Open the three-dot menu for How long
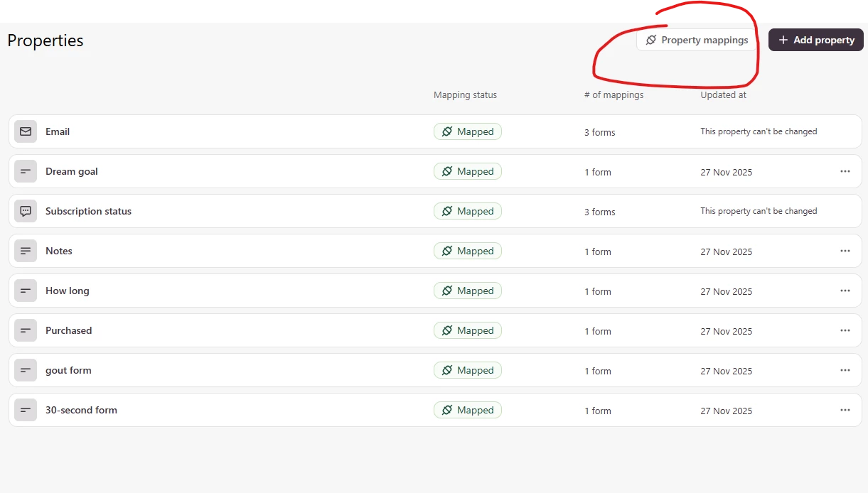Viewport: 868px width, 493px height. [x=845, y=291]
